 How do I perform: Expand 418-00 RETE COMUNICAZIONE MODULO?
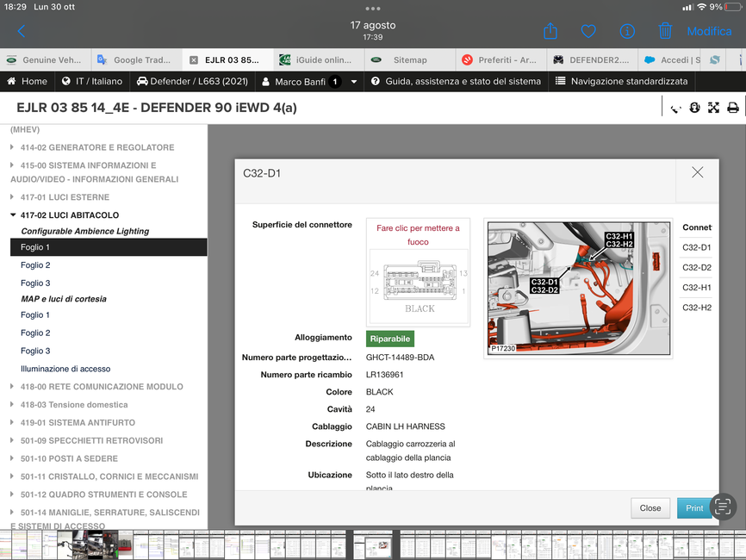tap(96, 387)
